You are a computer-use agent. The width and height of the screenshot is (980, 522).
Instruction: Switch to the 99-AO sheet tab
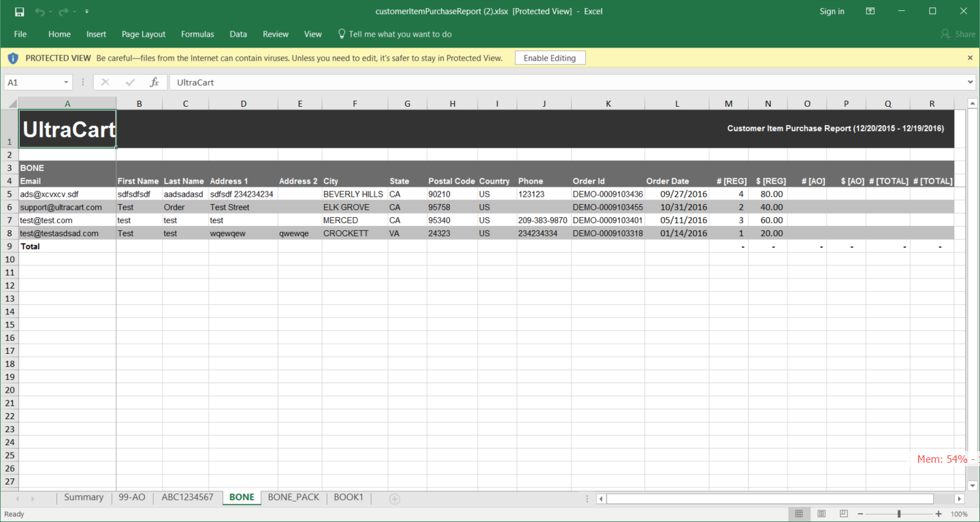coord(131,497)
